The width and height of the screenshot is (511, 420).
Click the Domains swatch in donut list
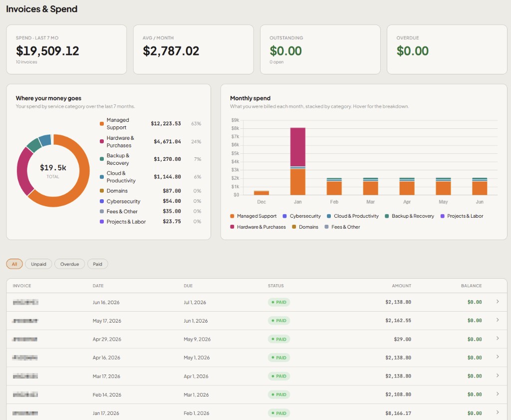102,191
